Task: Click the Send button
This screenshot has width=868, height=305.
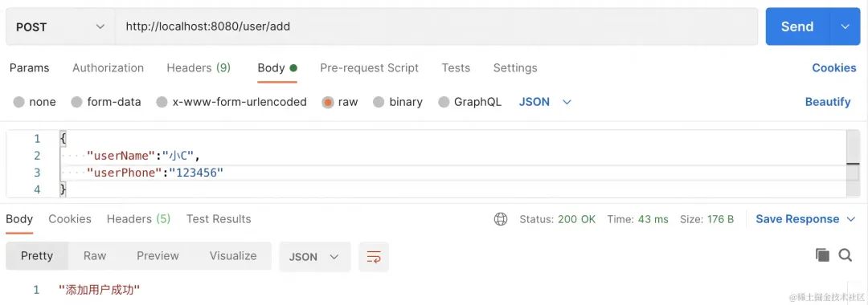Action: [x=798, y=26]
